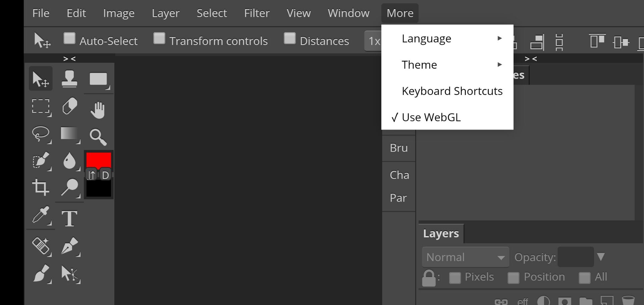Open the View menu
Screen dimensions: 644x305
tap(299, 13)
